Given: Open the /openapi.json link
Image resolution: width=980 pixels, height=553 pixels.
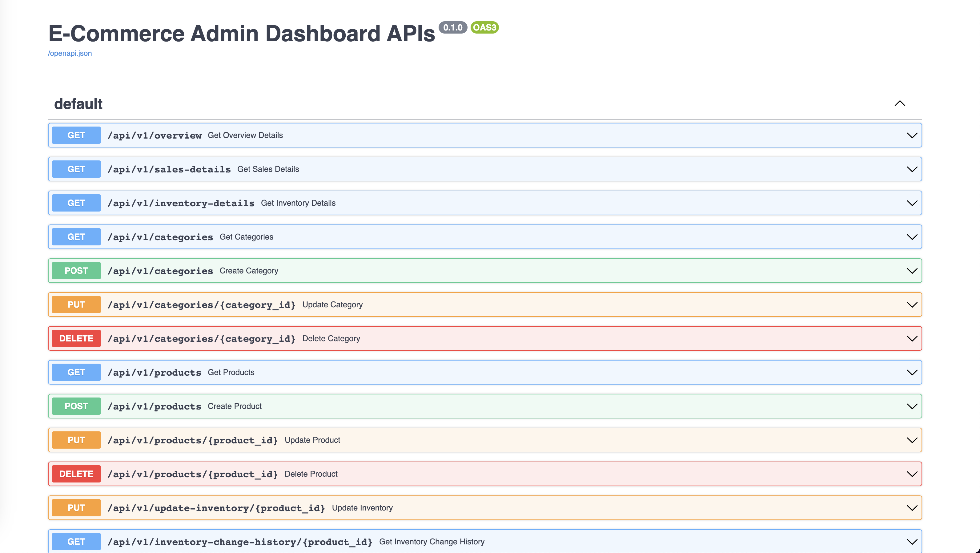Looking at the screenshot, I should pyautogui.click(x=70, y=53).
